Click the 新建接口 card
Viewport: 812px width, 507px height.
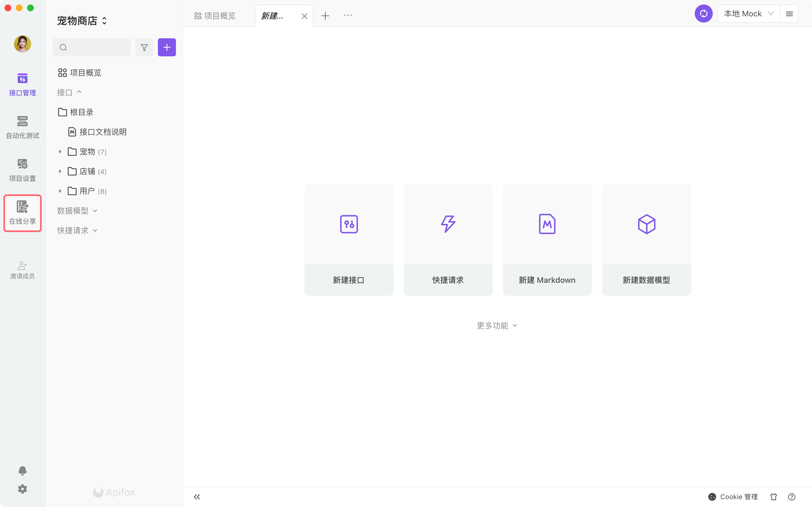pos(348,239)
